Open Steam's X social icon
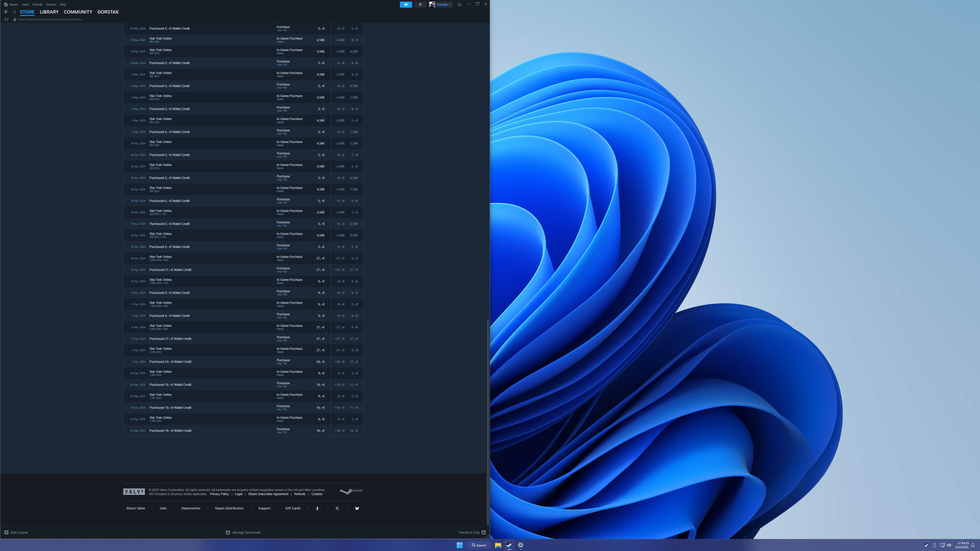Image resolution: width=980 pixels, height=551 pixels. [337, 508]
